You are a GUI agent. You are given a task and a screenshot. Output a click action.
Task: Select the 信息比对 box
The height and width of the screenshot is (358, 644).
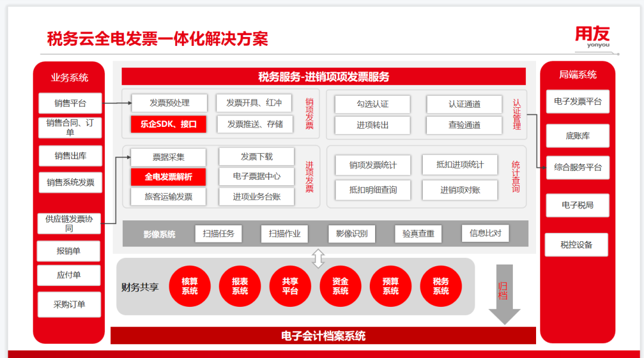(485, 234)
